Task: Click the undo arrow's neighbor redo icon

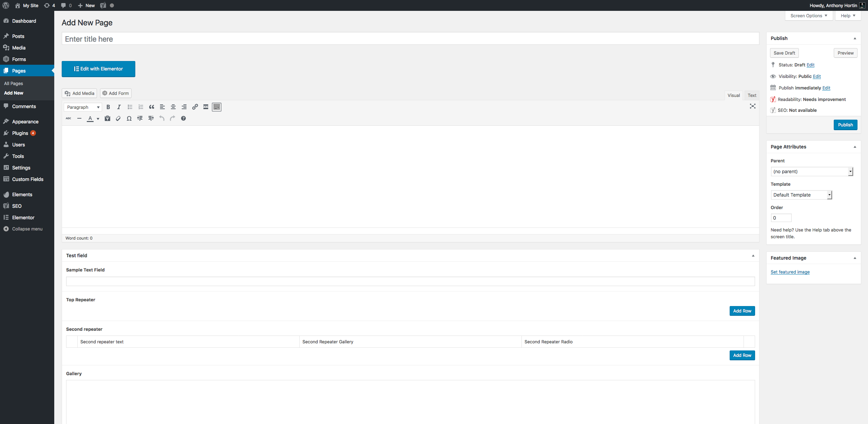Action: [x=172, y=118]
